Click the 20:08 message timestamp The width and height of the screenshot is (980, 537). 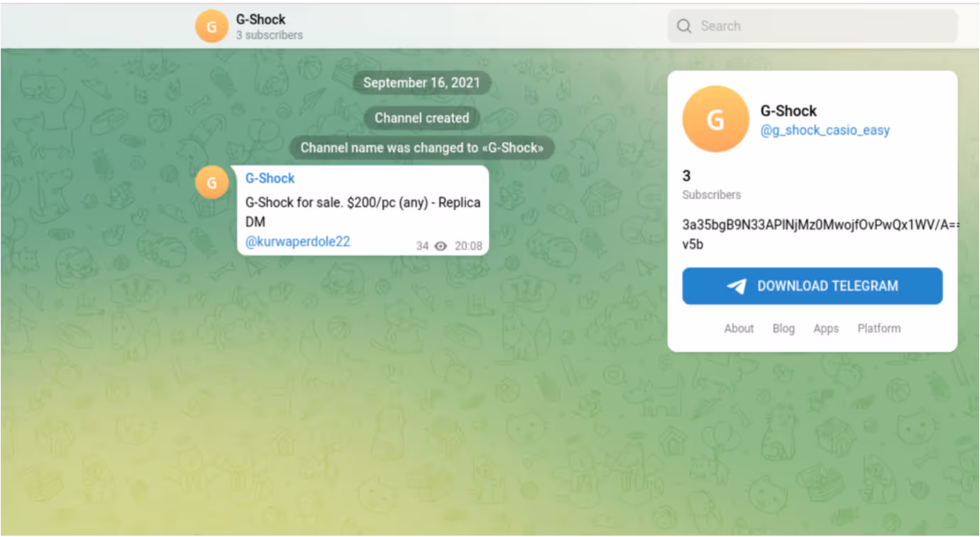(x=468, y=246)
